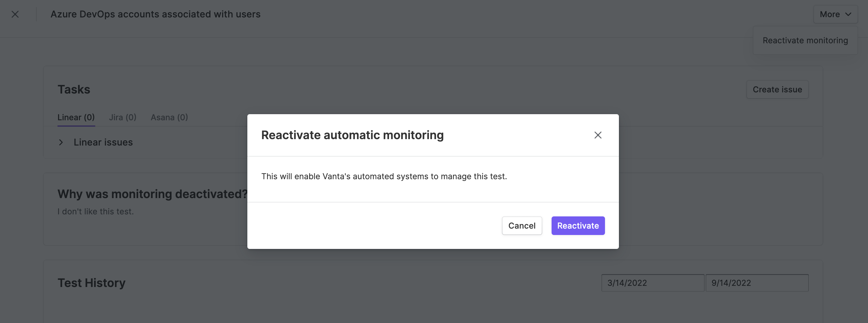The height and width of the screenshot is (323, 868).
Task: Click the Tasks heading
Action: point(74,89)
